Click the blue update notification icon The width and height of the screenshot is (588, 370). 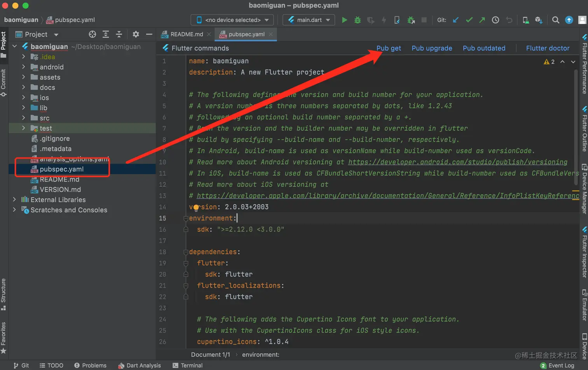coord(569,20)
